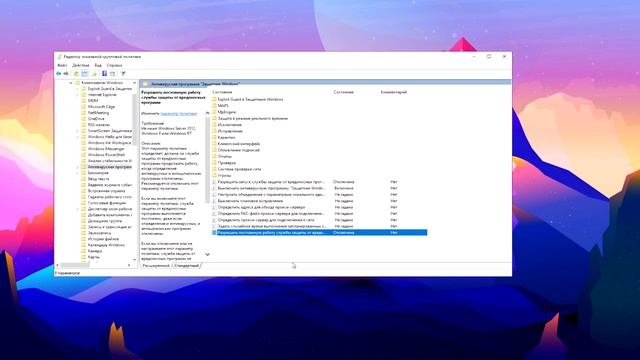Expand the Биометрия tree node

78,173
